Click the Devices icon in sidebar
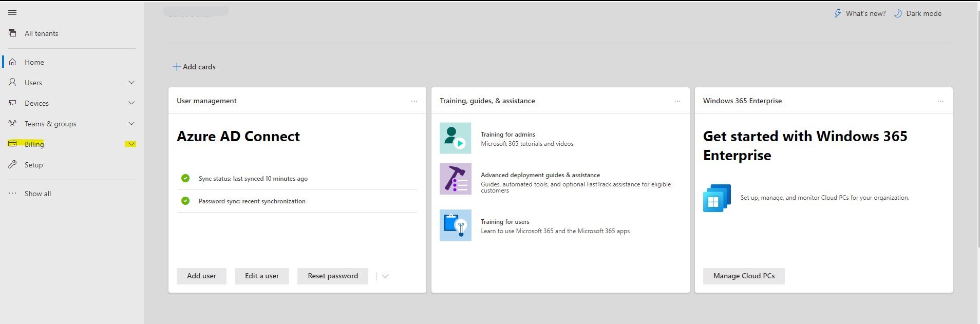980x324 pixels. [12, 103]
